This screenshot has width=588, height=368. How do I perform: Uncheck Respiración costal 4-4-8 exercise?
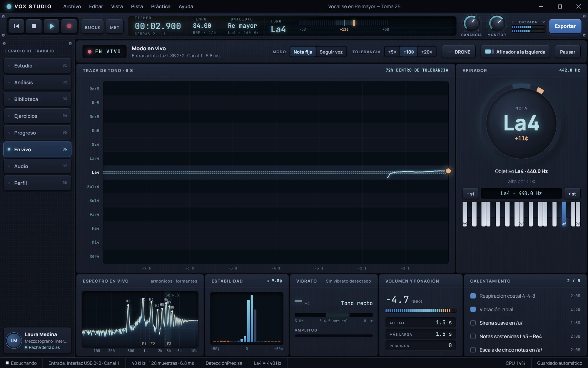(473, 296)
